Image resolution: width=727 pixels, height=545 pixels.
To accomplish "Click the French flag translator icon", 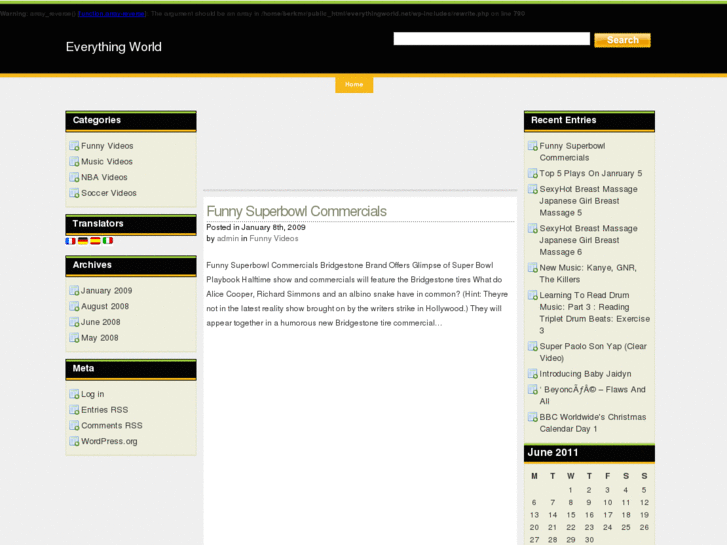I will pos(70,241).
